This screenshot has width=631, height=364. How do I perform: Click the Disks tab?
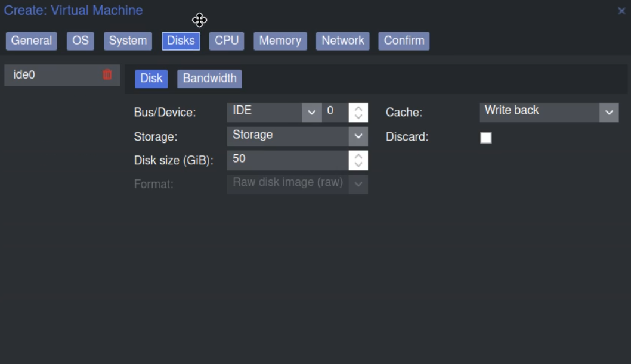(x=181, y=41)
